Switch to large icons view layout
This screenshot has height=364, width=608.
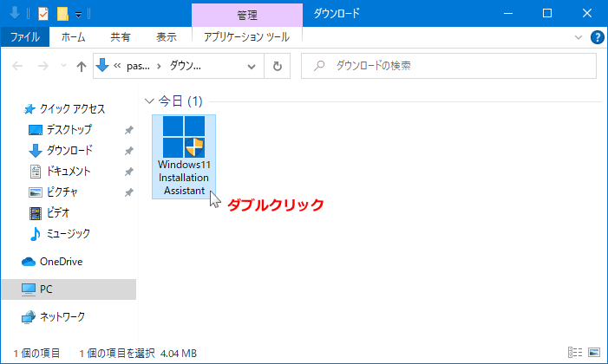click(x=594, y=353)
